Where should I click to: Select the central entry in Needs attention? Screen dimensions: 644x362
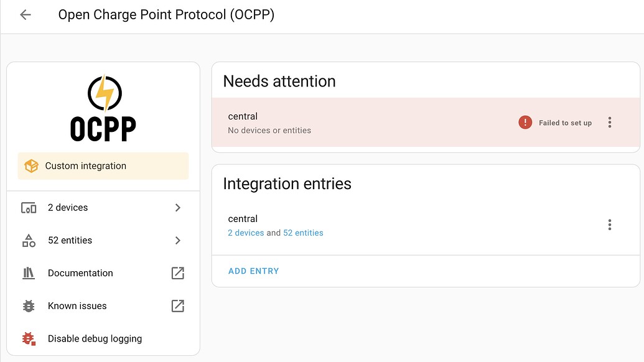tap(243, 116)
